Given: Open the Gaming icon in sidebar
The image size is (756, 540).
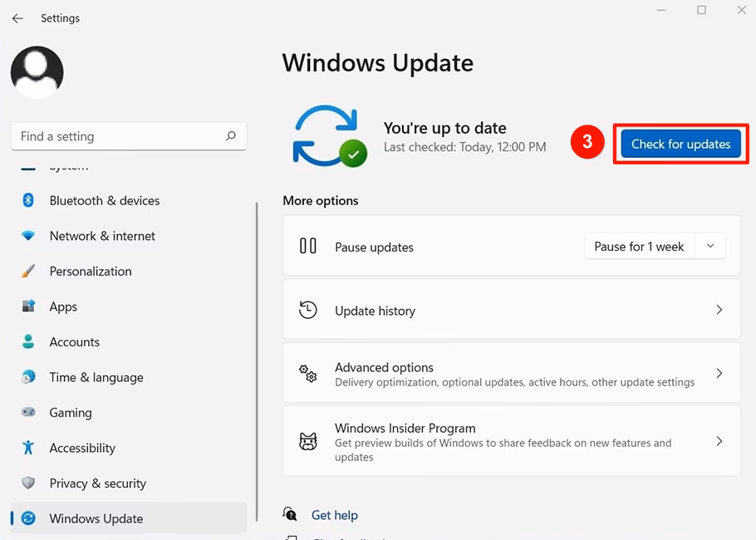Looking at the screenshot, I should tap(27, 412).
